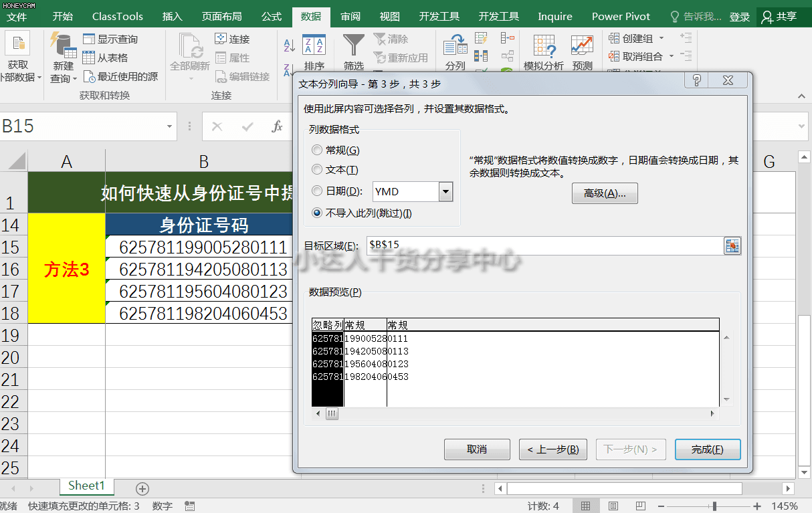
Task: Open 最近使用的源
Action: tap(120, 77)
